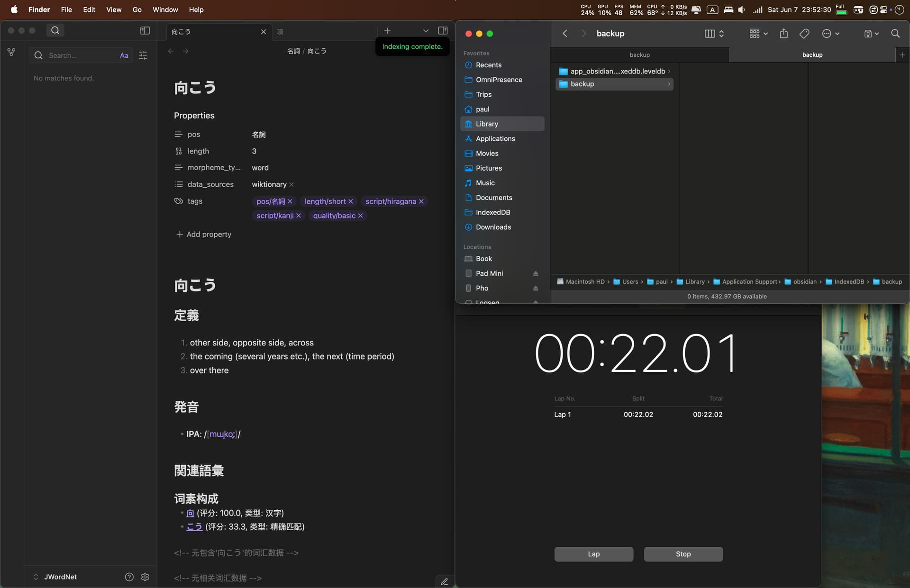
Task: Click IndexedDB in Finder path bar
Action: pos(845,281)
